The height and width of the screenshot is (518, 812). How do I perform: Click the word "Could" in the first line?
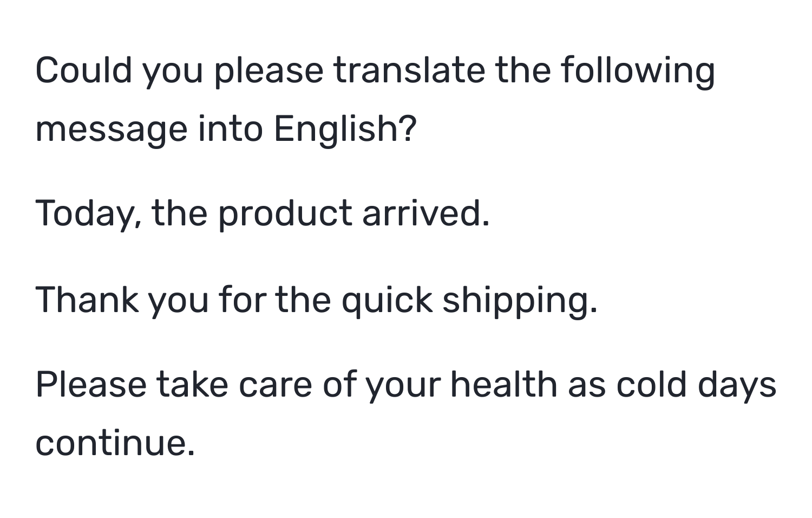(84, 70)
